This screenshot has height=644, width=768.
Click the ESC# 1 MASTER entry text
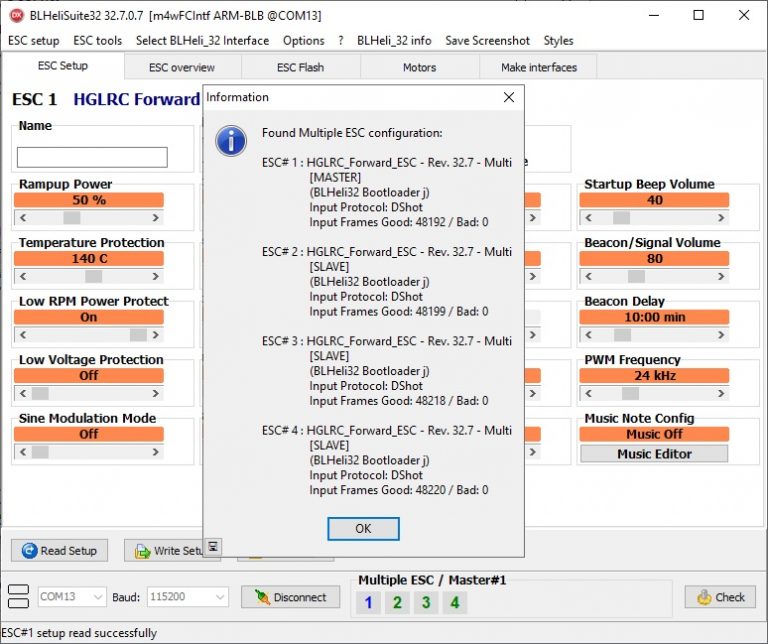387,192
